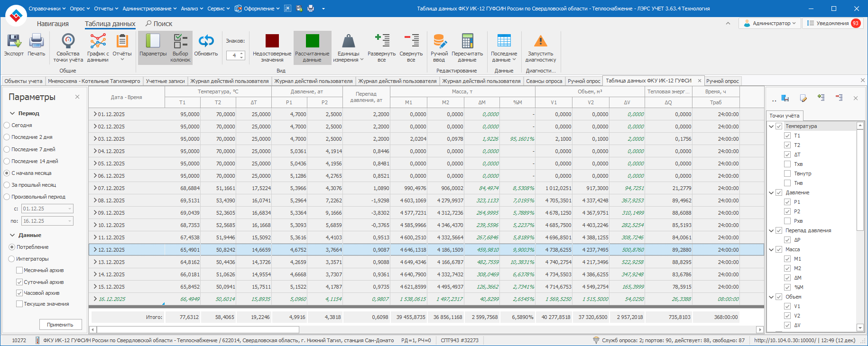
Task: Collapse the Период section
Action: click(12, 114)
